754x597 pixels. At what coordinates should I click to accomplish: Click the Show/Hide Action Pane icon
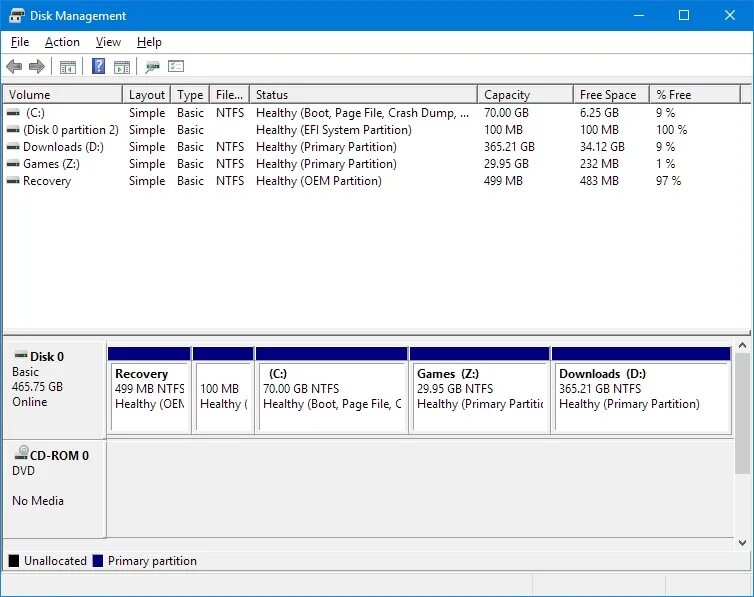point(122,67)
